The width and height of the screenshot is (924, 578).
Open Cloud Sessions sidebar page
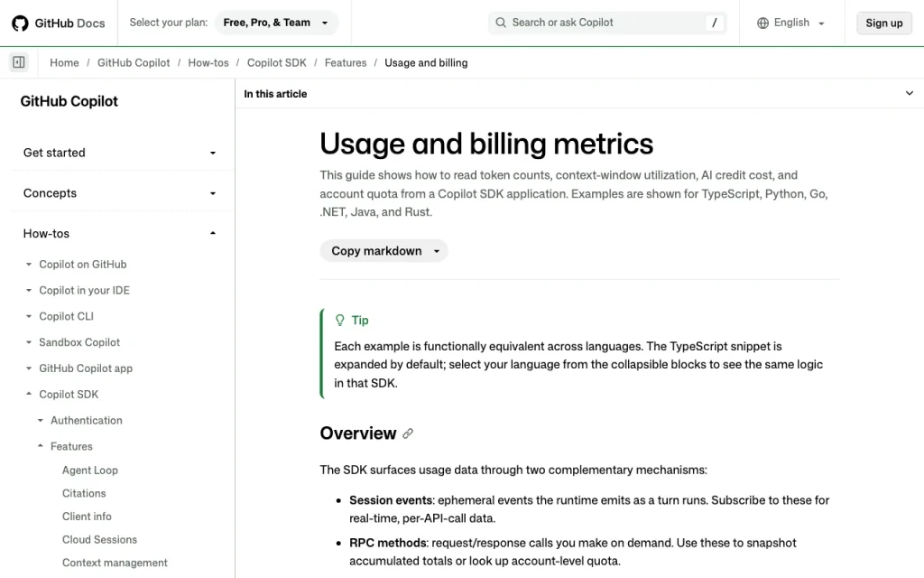(x=99, y=540)
